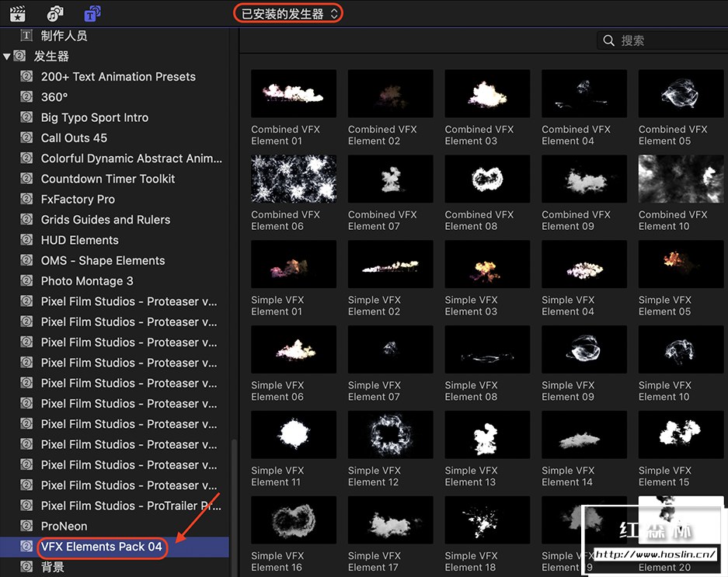Click icon next to Call Outs 45

tap(26, 137)
